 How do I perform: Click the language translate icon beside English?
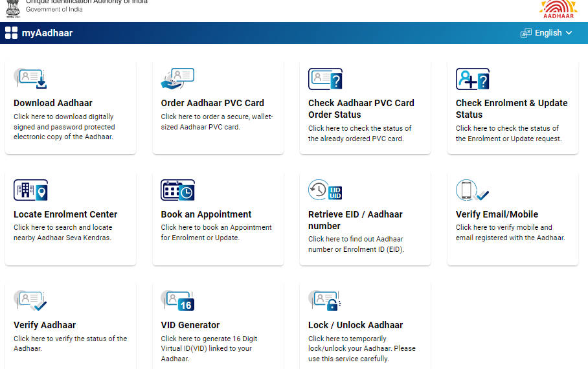[526, 33]
